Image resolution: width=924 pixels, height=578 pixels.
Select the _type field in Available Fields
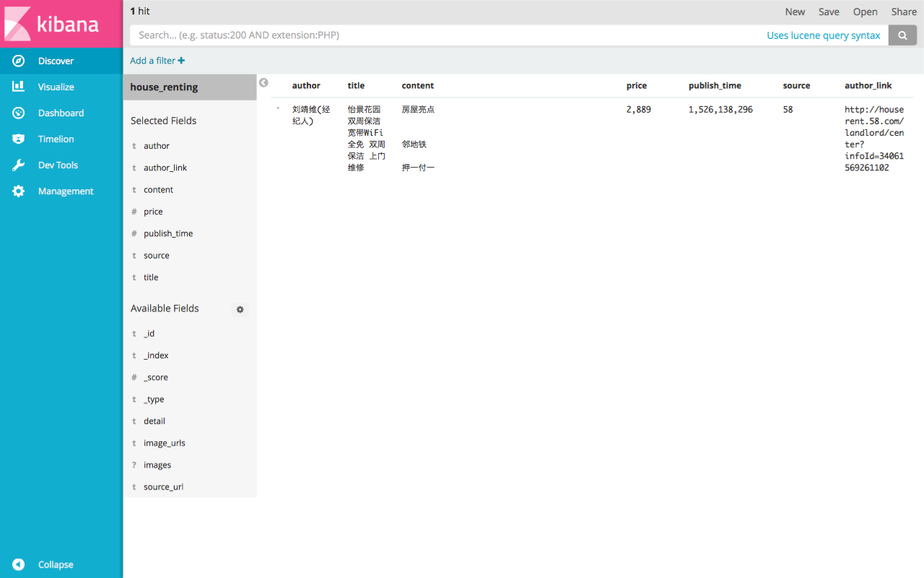tap(154, 400)
